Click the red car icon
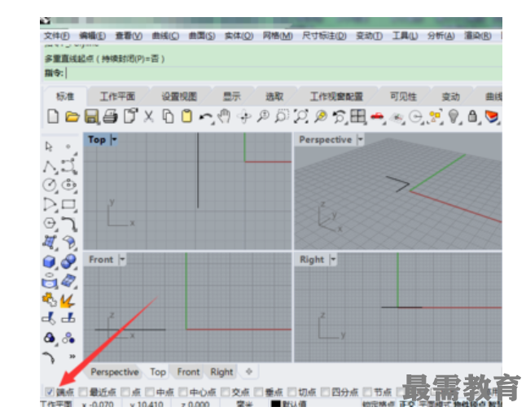 tap(377, 116)
